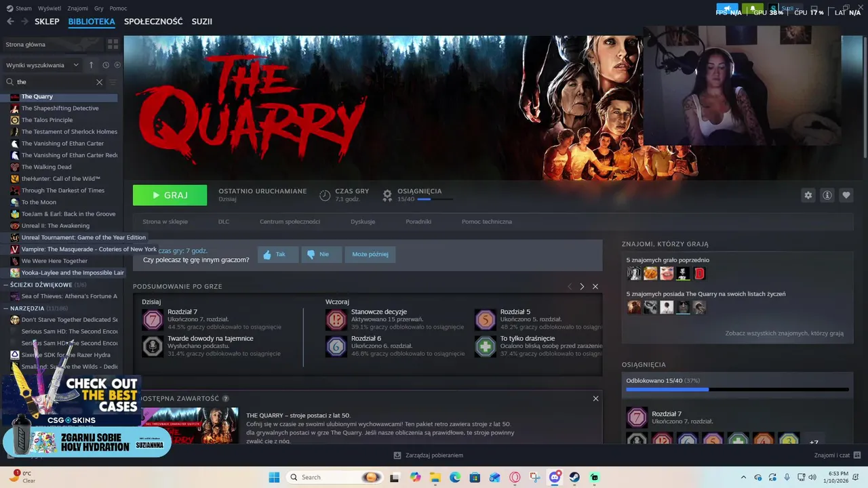The height and width of the screenshot is (488, 868).
Task: Go to SPOŁECZNOŚĆ tab
Action: [x=153, y=22]
